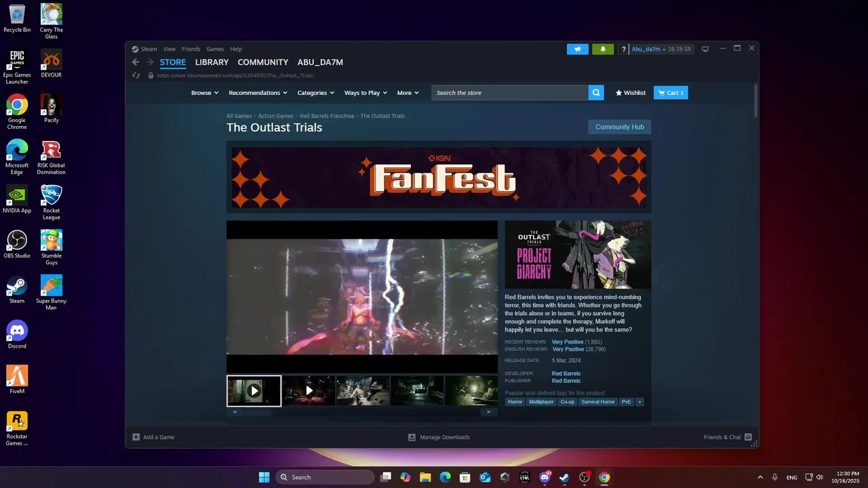Open Discord desktop icon
The width and height of the screenshot is (868, 488).
17,335
